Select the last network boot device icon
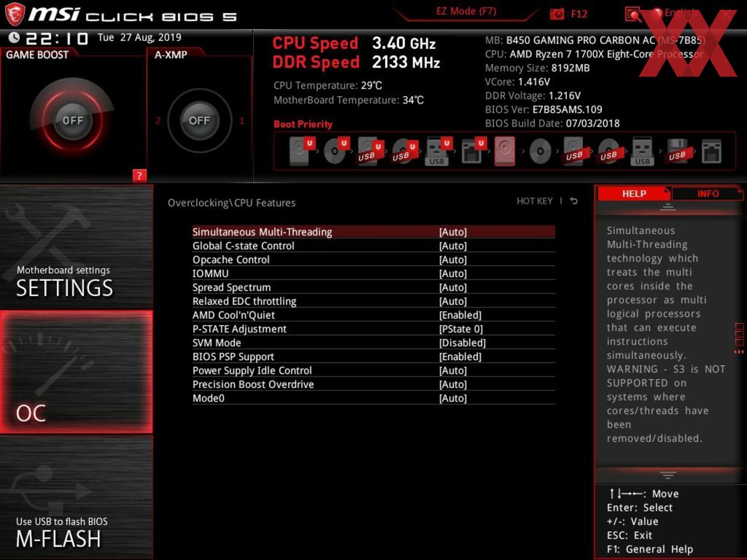 [x=711, y=151]
